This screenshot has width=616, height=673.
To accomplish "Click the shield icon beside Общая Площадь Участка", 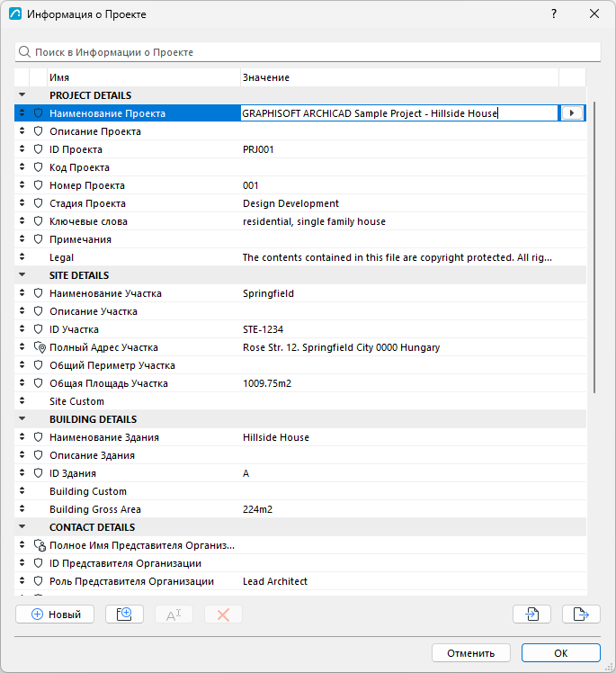I will coord(38,383).
